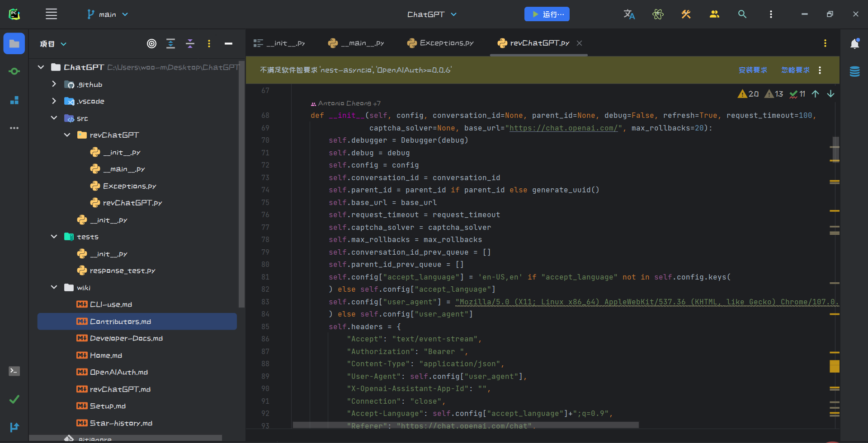Select Exceptions.py in revChatGPT folder

point(129,186)
